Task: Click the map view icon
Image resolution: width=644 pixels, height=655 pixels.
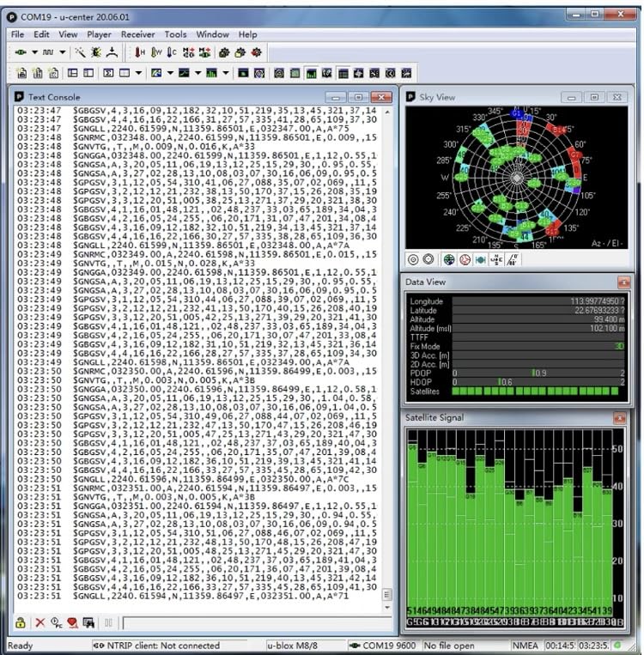Action: pyautogui.click(x=156, y=73)
